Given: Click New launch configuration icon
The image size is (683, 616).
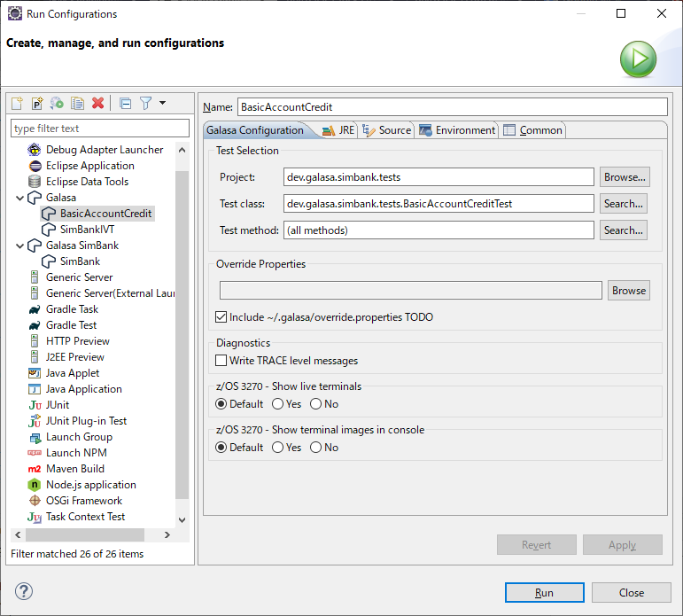Looking at the screenshot, I should click(x=17, y=104).
